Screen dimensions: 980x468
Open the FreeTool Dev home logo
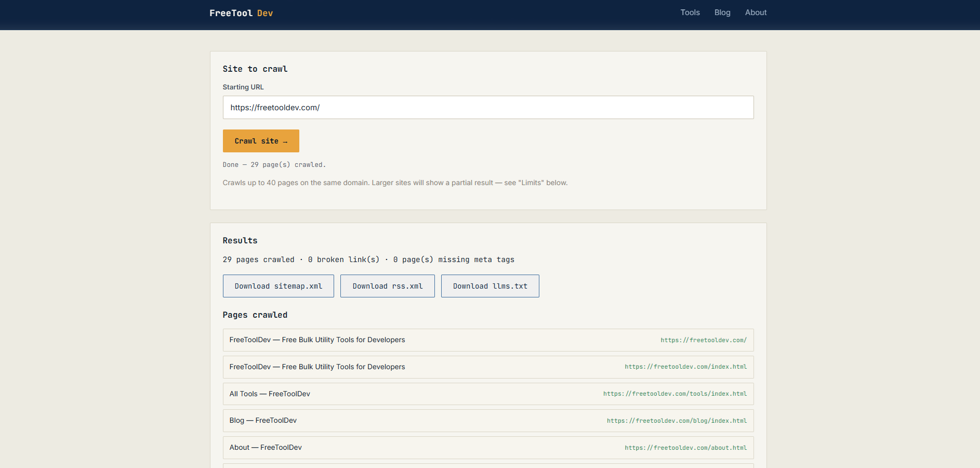pyautogui.click(x=241, y=13)
